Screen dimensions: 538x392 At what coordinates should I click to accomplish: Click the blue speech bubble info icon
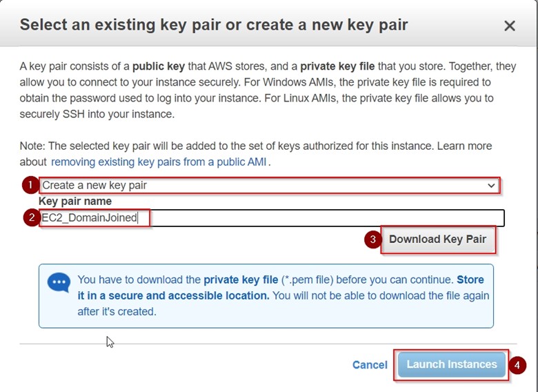(x=59, y=283)
